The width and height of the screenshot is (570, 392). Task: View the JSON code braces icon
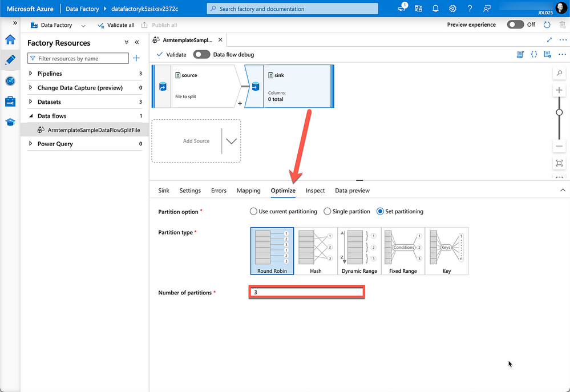(534, 55)
